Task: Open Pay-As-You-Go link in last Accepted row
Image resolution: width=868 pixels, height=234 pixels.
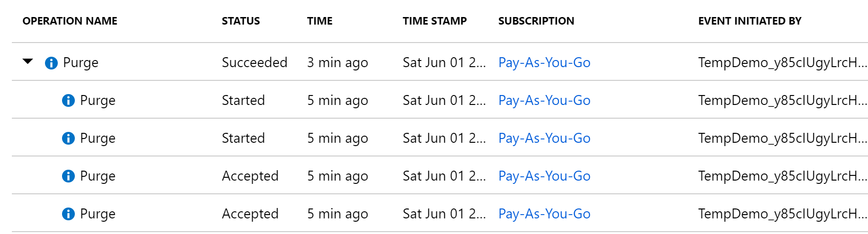Action: click(x=544, y=214)
